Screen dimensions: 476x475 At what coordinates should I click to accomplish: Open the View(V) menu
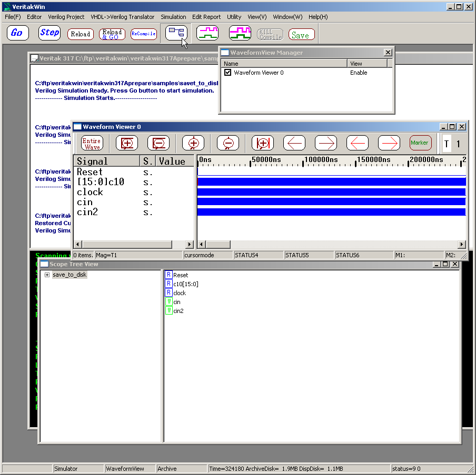coord(257,17)
